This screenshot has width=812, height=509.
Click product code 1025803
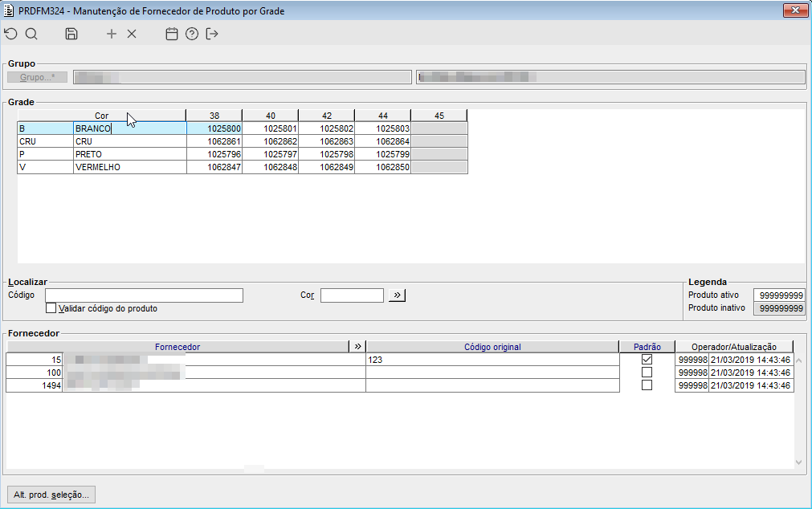[382, 128]
